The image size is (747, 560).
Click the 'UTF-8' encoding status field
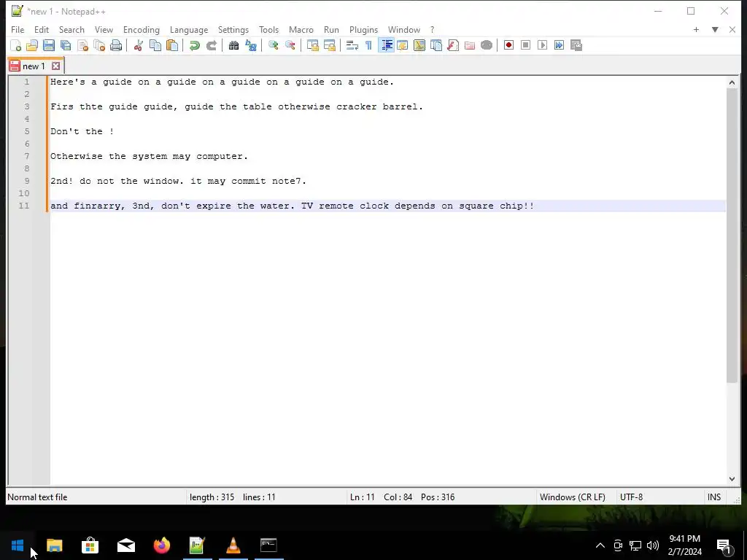pyautogui.click(x=631, y=497)
